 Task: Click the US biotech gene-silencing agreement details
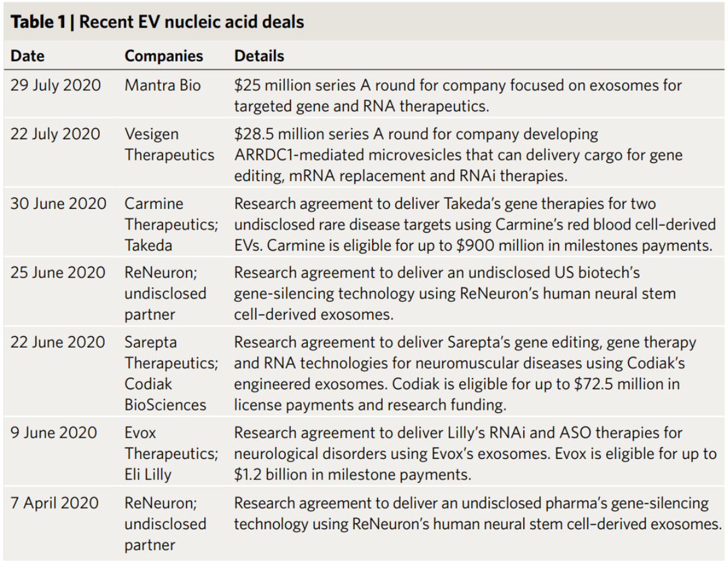coord(454,294)
